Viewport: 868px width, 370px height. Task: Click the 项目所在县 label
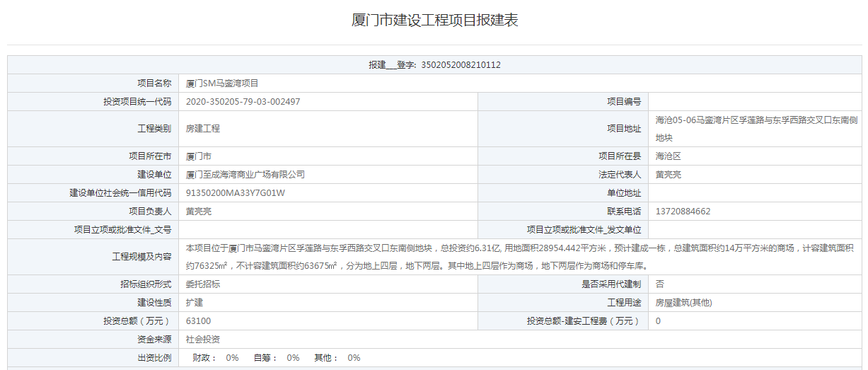620,156
